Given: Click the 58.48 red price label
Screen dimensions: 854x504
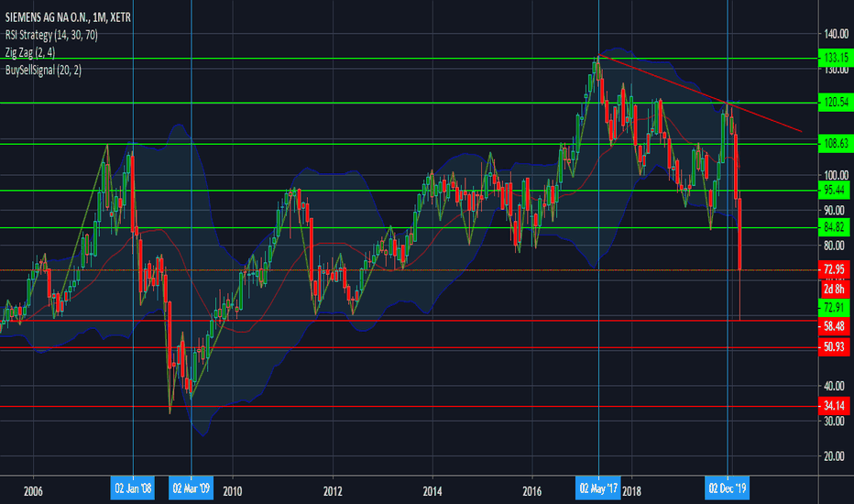Looking at the screenshot, I should click(x=834, y=326).
